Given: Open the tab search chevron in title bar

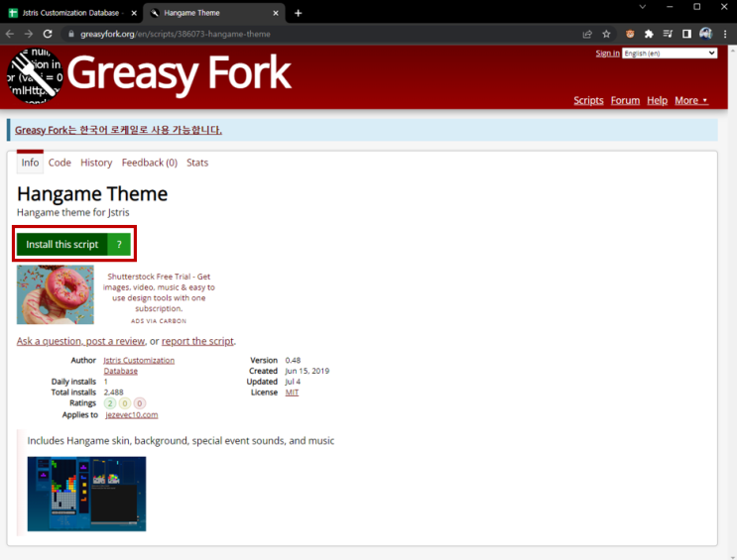Looking at the screenshot, I should (x=642, y=7).
